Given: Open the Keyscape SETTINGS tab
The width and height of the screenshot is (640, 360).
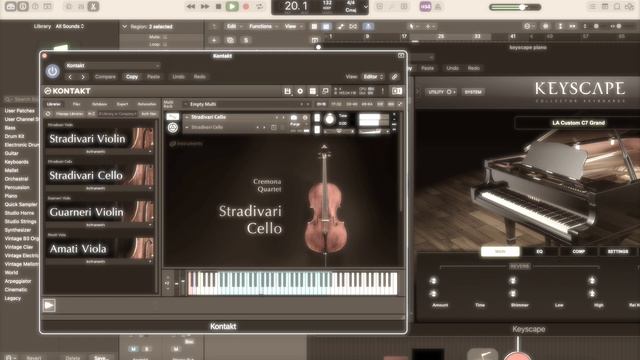Looking at the screenshot, I should [618, 251].
